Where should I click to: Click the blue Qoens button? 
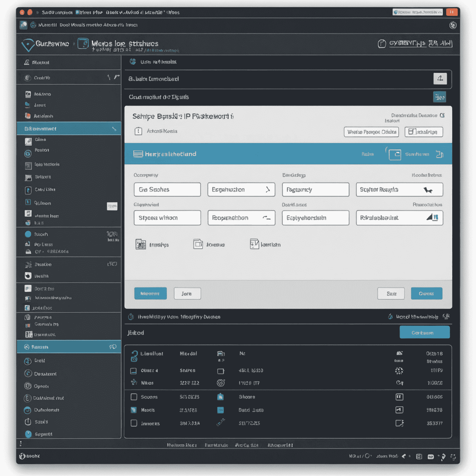click(426, 293)
